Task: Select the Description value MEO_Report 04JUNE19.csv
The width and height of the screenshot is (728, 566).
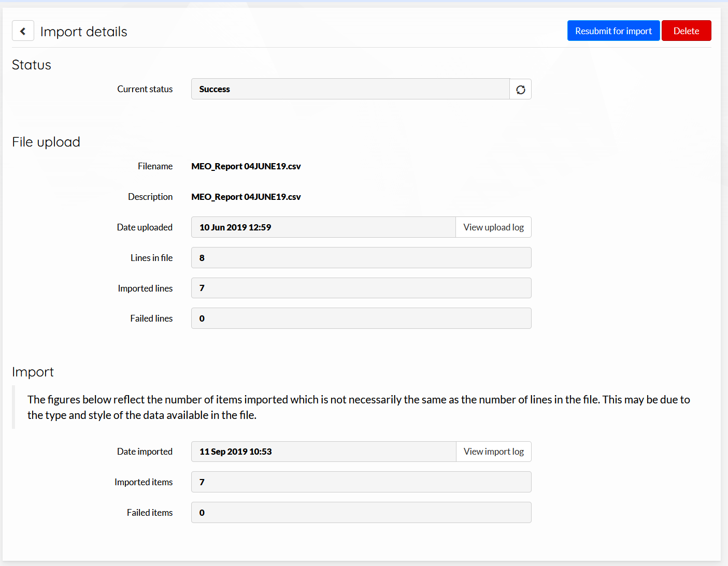Action: click(246, 197)
